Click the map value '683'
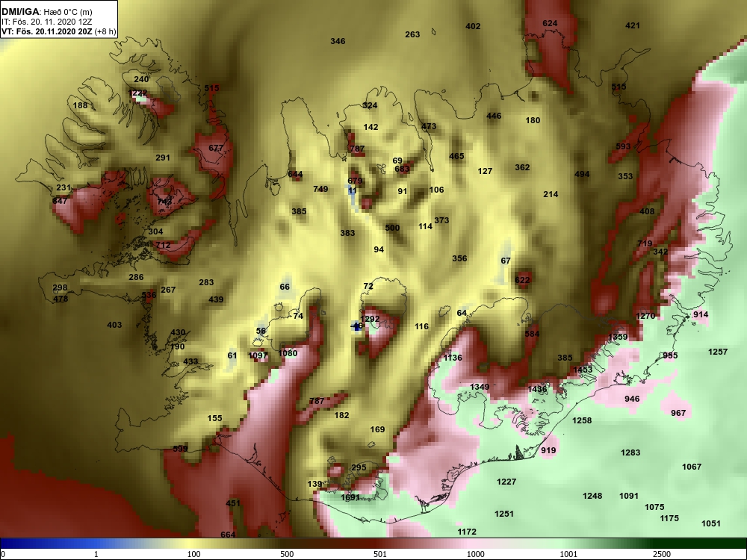 point(402,169)
